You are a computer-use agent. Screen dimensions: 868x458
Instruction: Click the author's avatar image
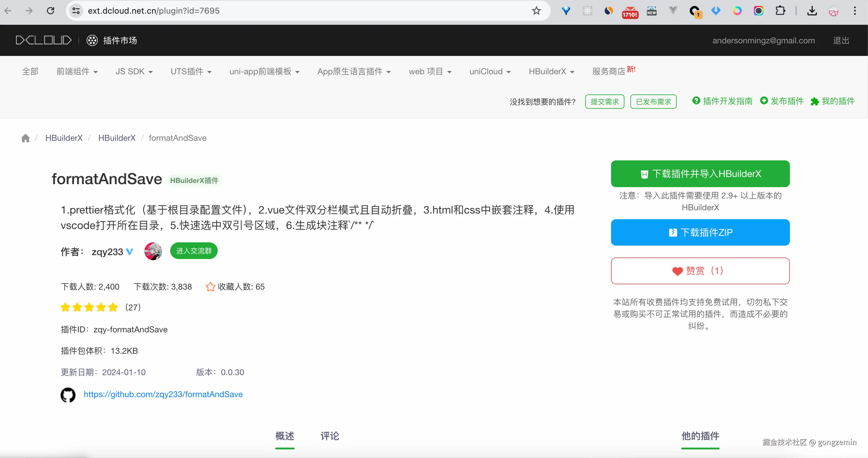tap(153, 251)
